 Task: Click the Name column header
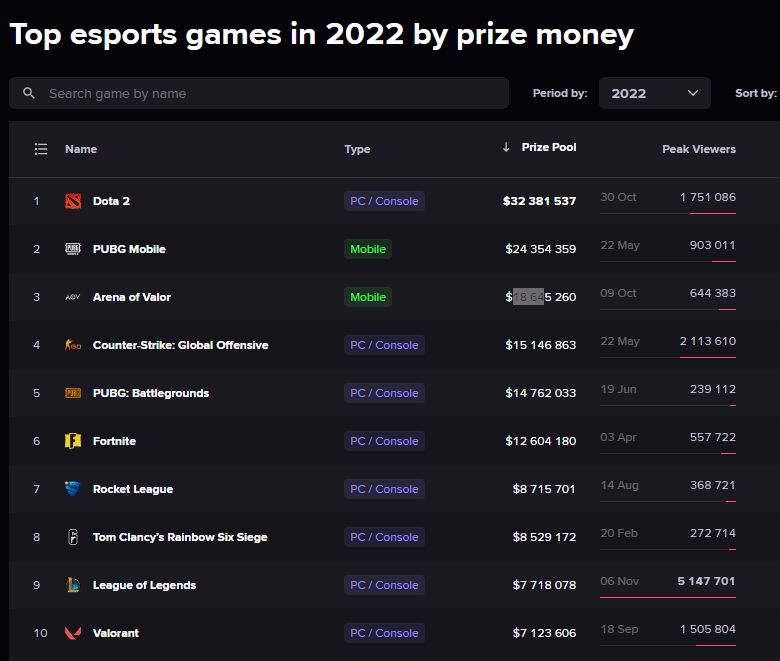tap(81, 149)
